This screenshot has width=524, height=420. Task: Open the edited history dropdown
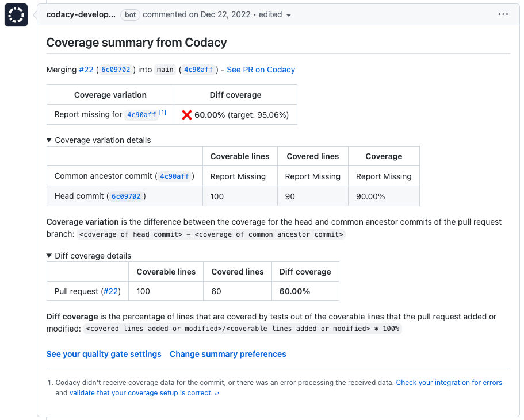coord(274,15)
